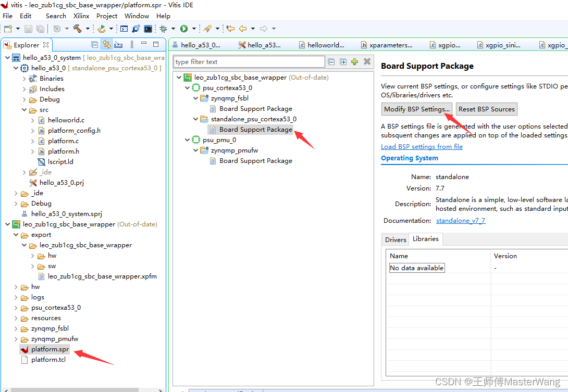The height and width of the screenshot is (392, 568).
Task: Click the New project toolbar icon
Action: (8, 29)
